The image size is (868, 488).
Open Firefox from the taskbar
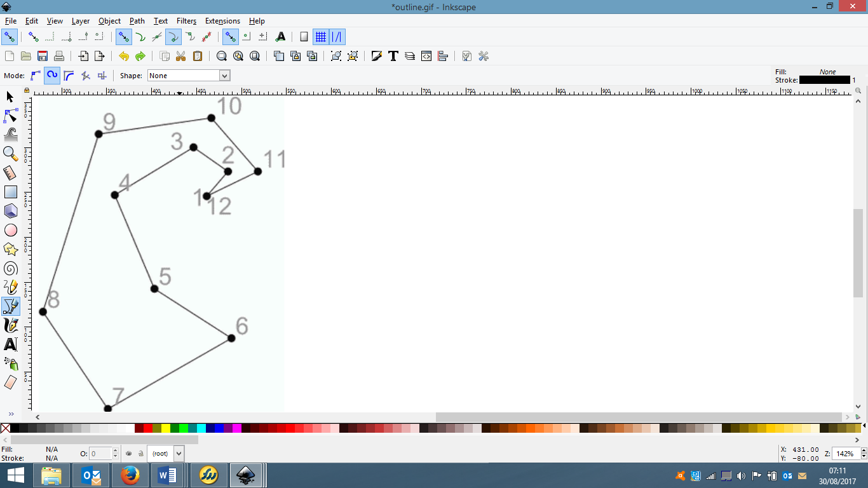click(x=130, y=475)
